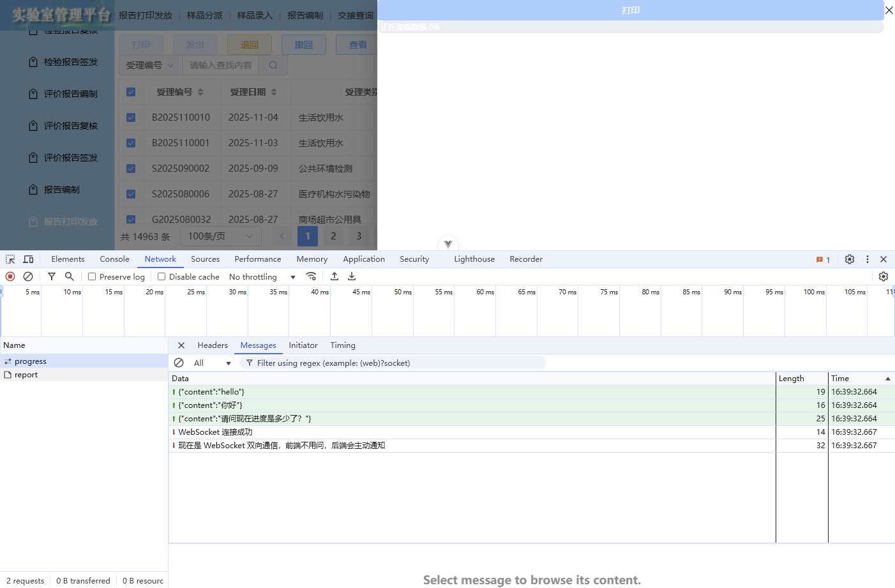The height and width of the screenshot is (588, 895).
Task: Clear the network log with the block icon
Action: 27,276
